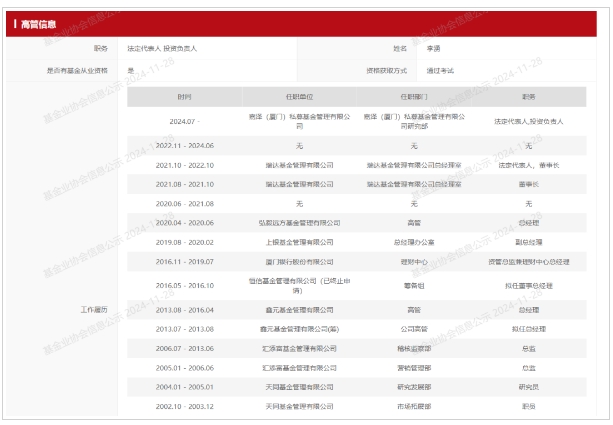The image size is (613, 425).
Task: Select the date cell 2016.11 - 2019.07
Action: point(185,262)
